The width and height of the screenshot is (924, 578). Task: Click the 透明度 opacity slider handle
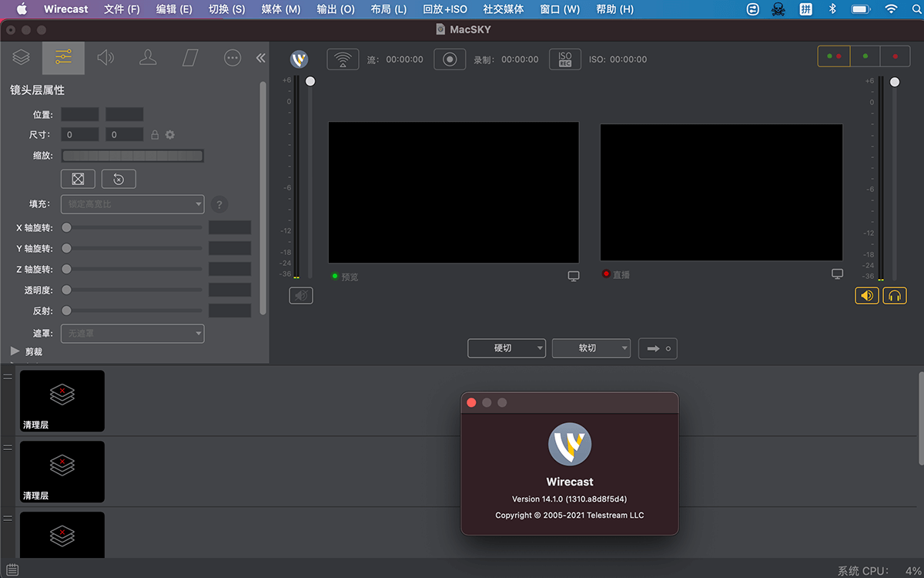(x=67, y=290)
